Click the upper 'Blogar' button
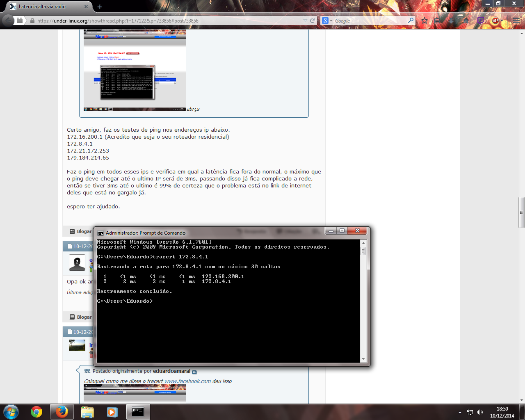The image size is (525, 420). [x=81, y=231]
